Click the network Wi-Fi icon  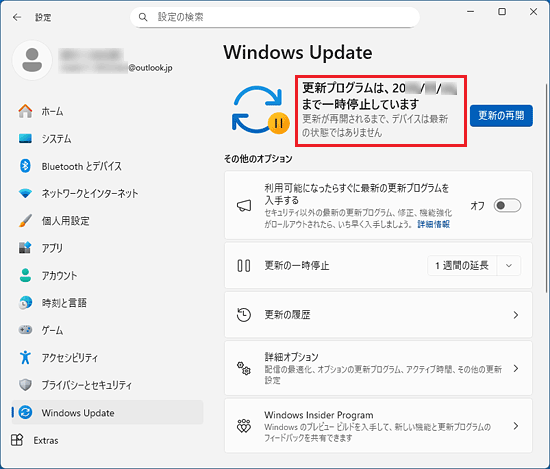(25, 193)
